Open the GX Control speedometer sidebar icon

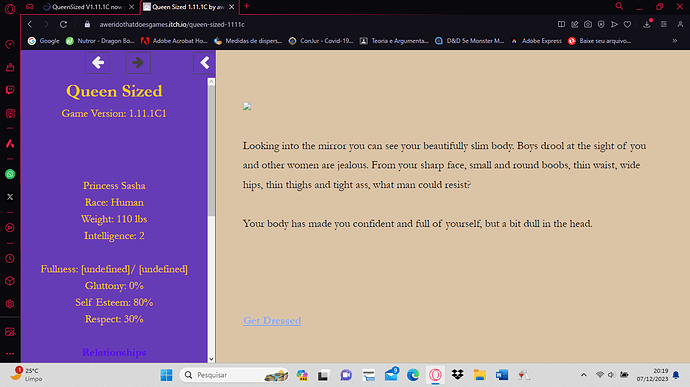pos(10,44)
